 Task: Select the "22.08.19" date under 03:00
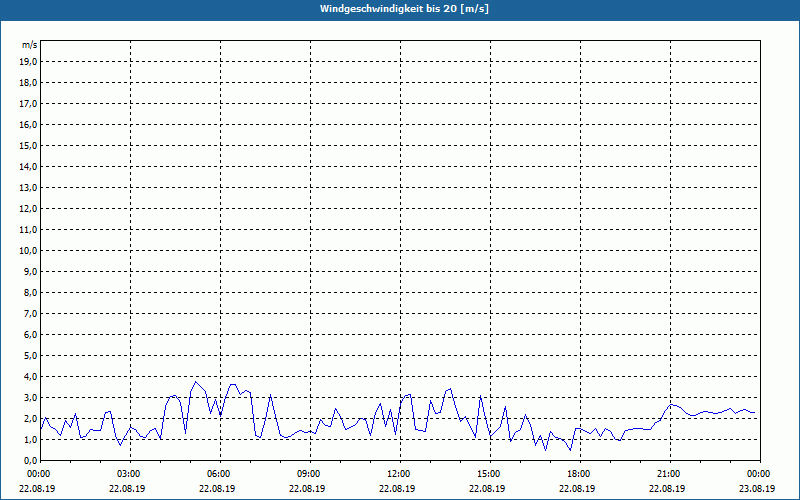click(x=127, y=488)
